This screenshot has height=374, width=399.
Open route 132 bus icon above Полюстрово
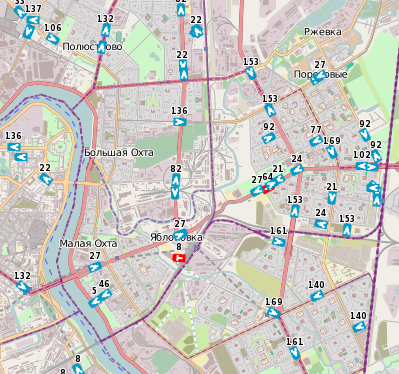106,30
